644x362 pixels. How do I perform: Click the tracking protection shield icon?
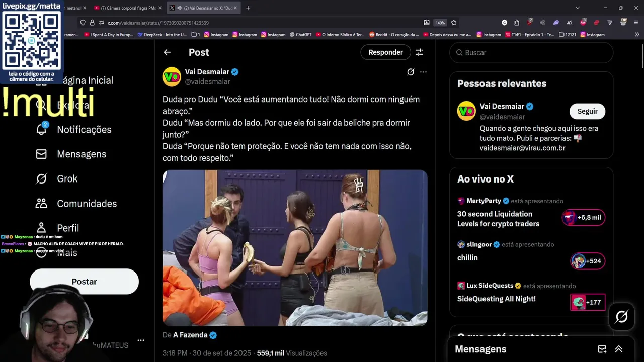pyautogui.click(x=83, y=23)
